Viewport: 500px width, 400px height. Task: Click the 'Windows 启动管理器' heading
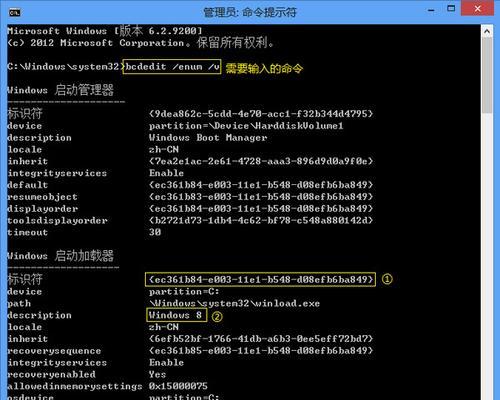click(x=60, y=90)
